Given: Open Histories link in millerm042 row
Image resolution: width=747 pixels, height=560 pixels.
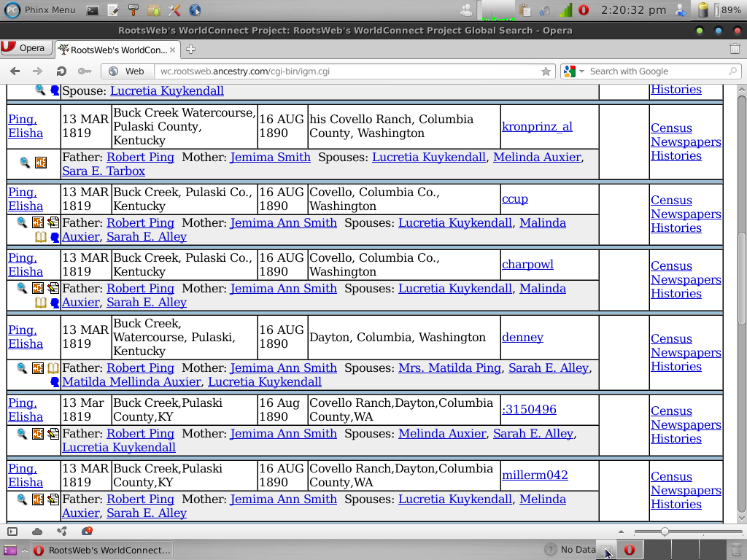Looking at the screenshot, I should [x=676, y=505].
